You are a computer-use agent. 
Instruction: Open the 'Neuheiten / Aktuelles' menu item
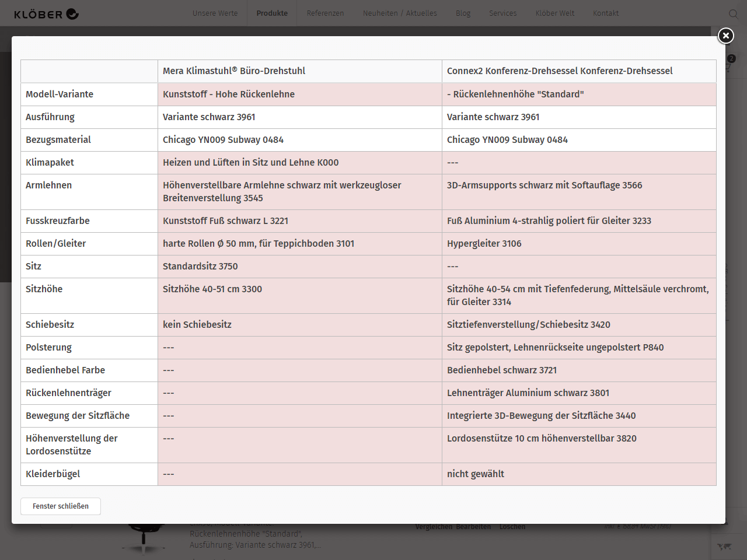tap(400, 13)
